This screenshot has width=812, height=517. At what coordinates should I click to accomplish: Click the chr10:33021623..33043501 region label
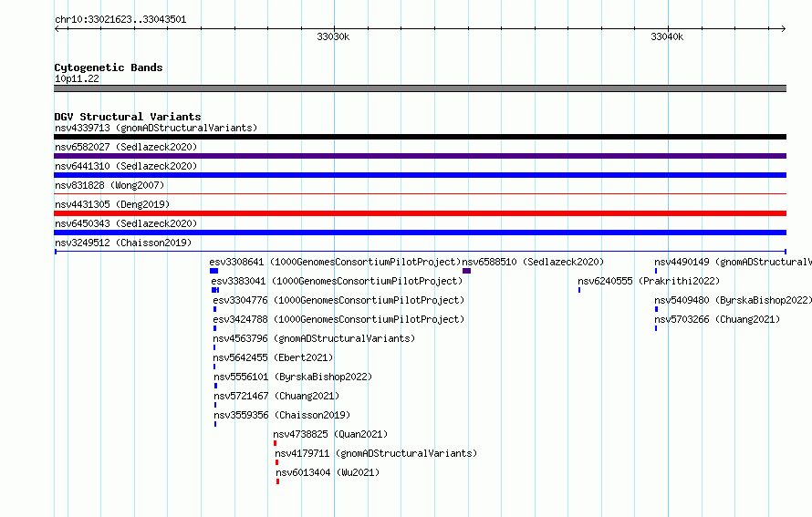120,20
